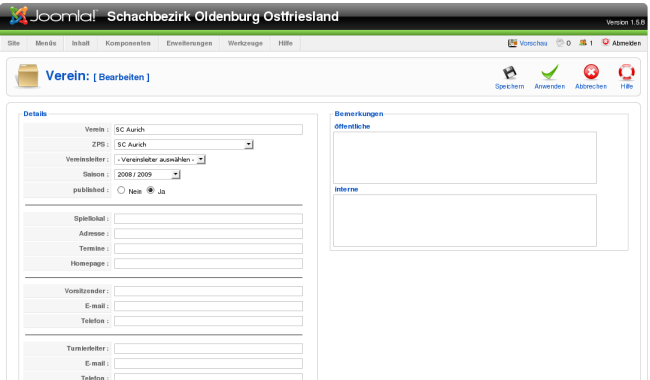The width and height of the screenshot is (650, 380).
Task: Select the Ja published radio button
Action: pyautogui.click(x=150, y=190)
